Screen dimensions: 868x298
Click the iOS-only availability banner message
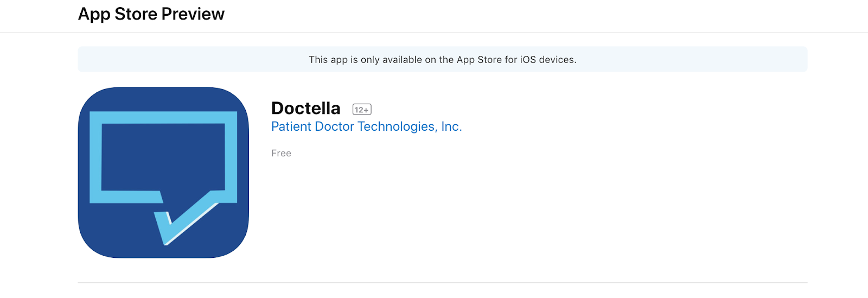443,60
